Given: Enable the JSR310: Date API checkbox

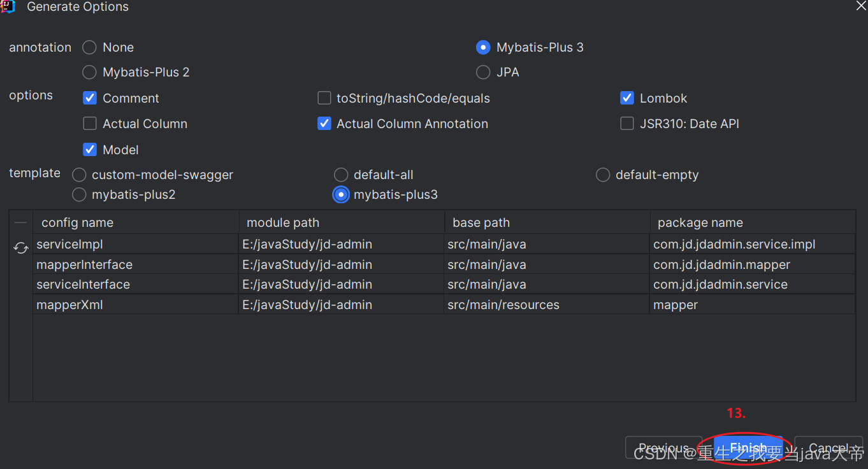Looking at the screenshot, I should (627, 124).
